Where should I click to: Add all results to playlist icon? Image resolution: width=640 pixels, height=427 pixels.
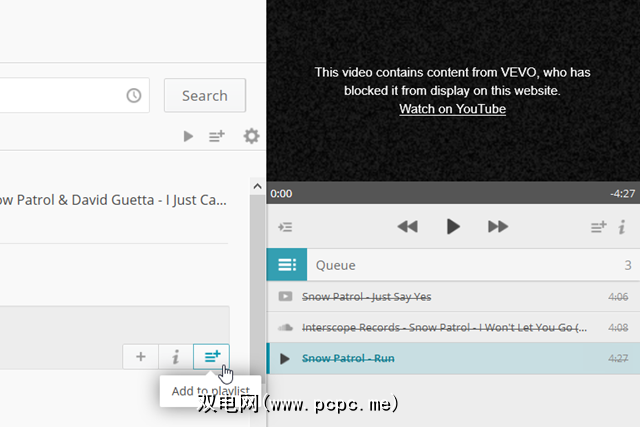(217, 136)
